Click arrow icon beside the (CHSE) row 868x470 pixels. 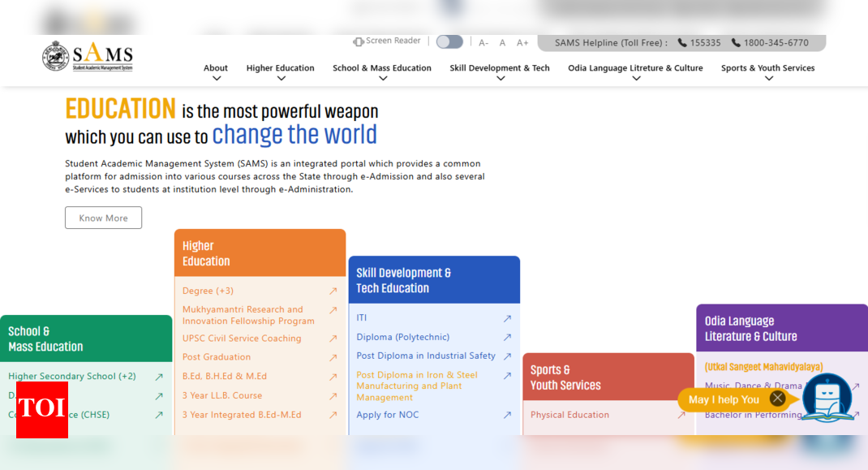(159, 415)
